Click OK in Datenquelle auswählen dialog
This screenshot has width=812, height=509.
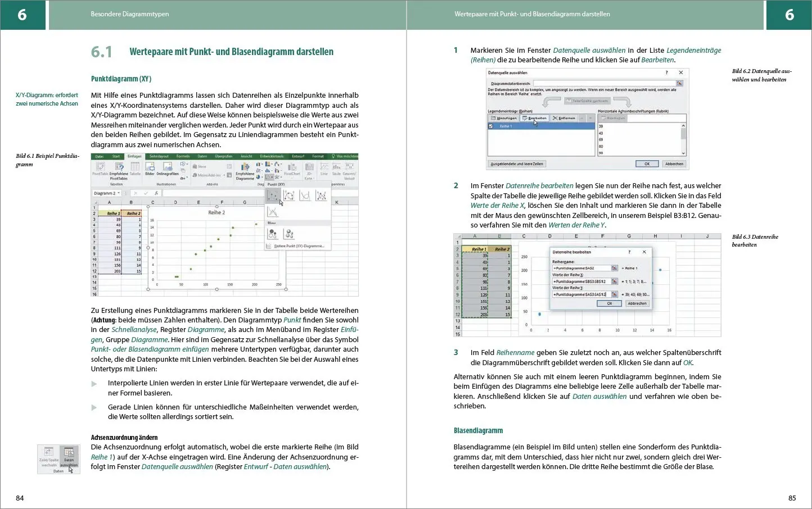647,163
